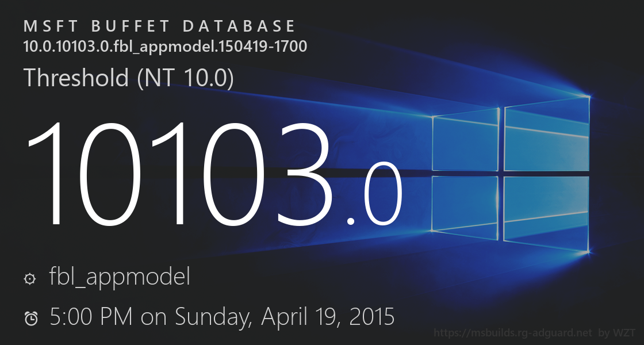The image size is (644, 345).
Task: Click the word MSFT in header
Action: [x=48, y=26]
